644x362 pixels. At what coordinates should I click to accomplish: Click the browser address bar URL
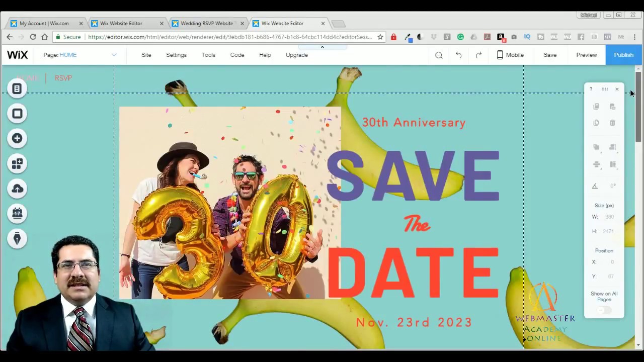point(230,37)
